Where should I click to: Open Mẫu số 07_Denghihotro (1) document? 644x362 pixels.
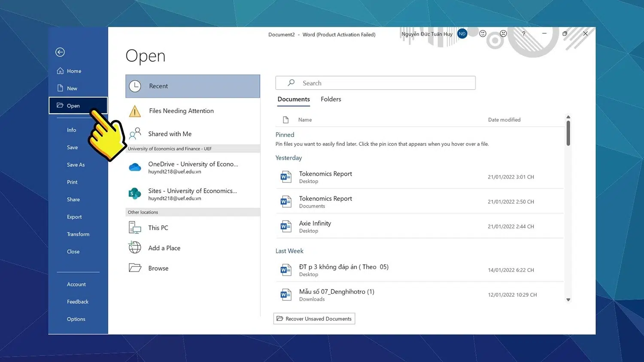pyautogui.click(x=419, y=295)
